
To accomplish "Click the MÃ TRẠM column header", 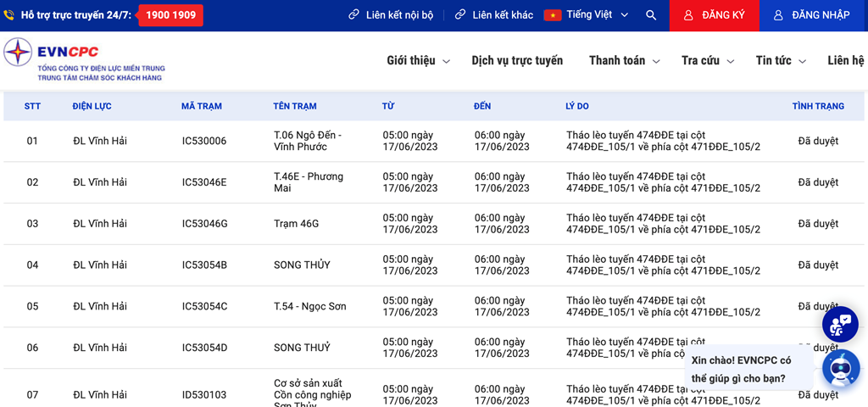I will [202, 106].
